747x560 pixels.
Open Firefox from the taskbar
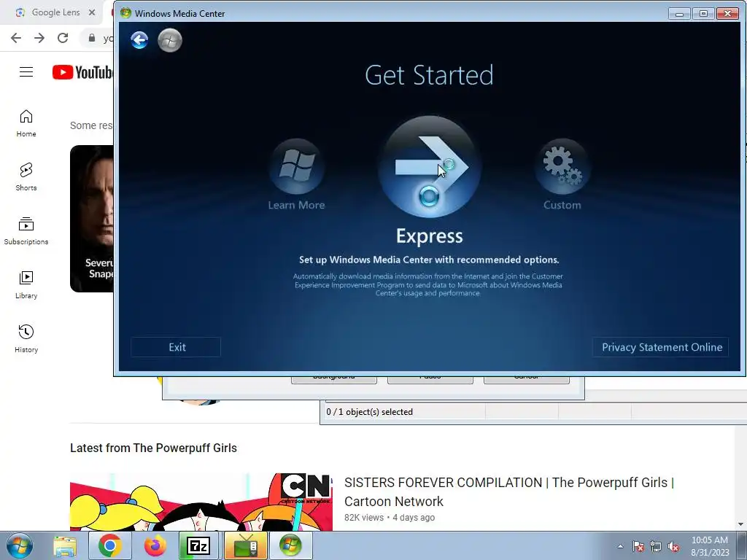tap(155, 546)
